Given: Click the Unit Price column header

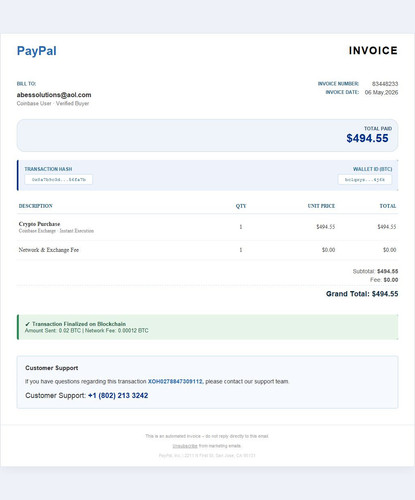Looking at the screenshot, I should point(321,206).
